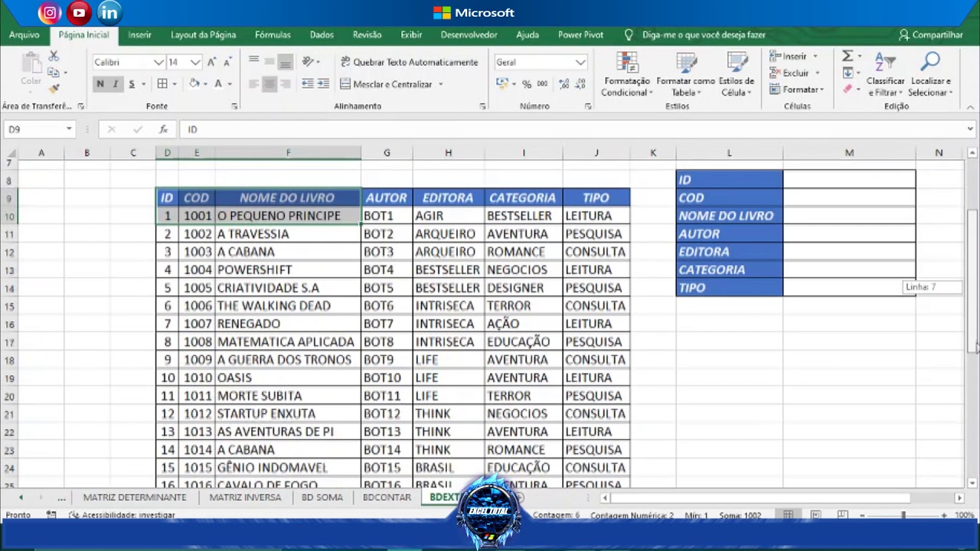
Task: Click the font color A icon
Action: [218, 84]
